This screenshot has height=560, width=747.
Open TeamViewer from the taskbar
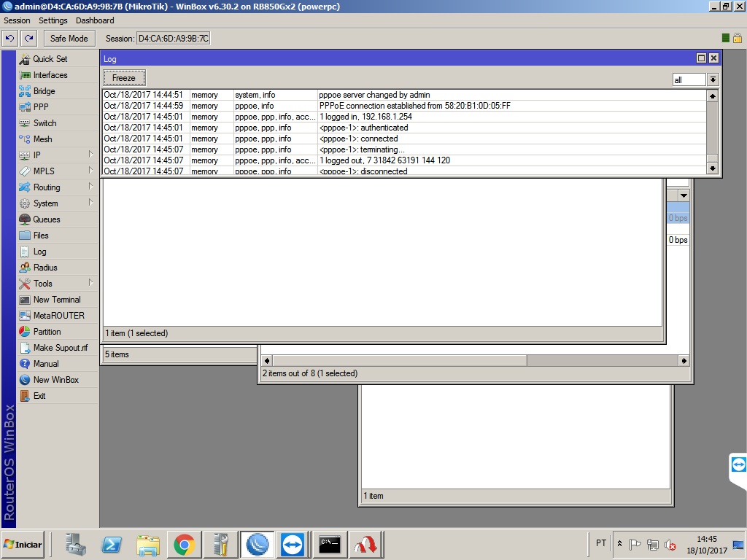coord(293,544)
